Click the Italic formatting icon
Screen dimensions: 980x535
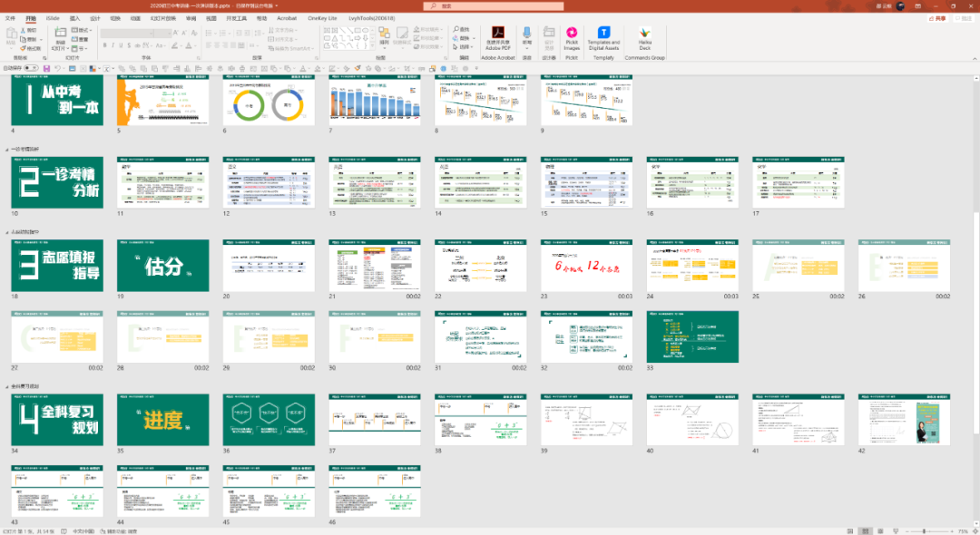pos(113,45)
